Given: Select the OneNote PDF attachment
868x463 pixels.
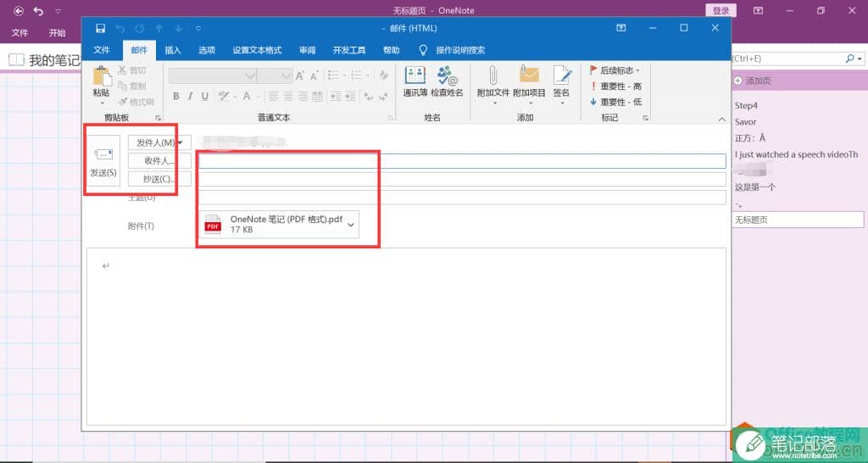Looking at the screenshot, I should [x=280, y=225].
